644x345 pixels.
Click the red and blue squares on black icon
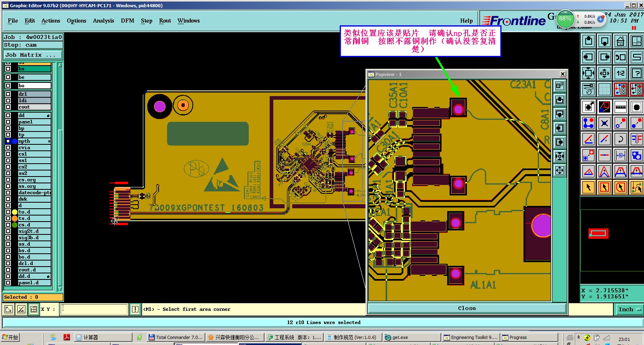pyautogui.click(x=605, y=107)
